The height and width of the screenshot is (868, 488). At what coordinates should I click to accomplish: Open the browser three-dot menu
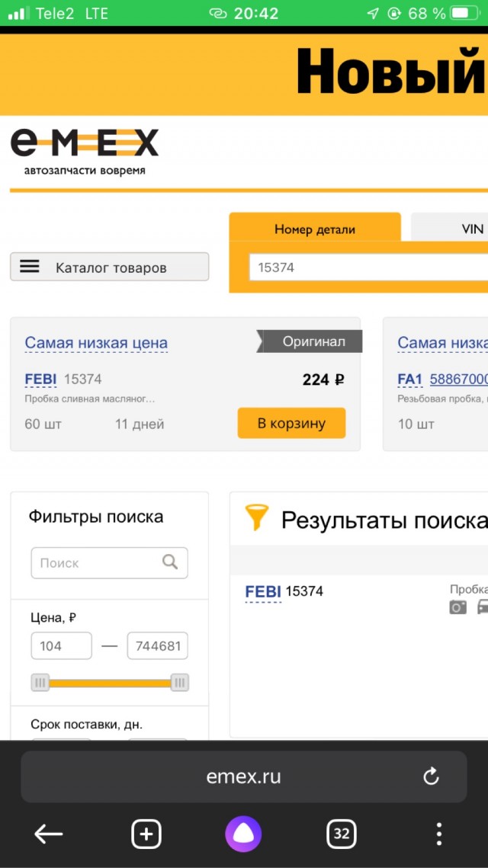pos(438,834)
